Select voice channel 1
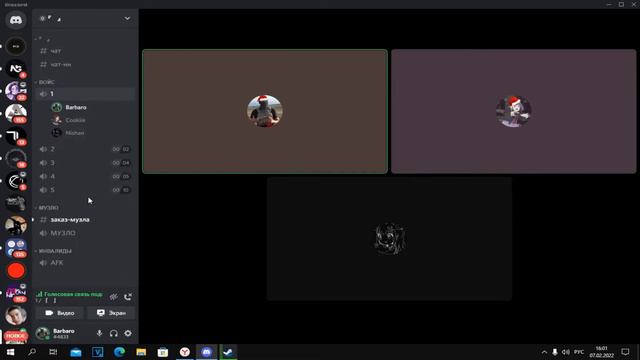Screen dimensions: 640x360 (x=85, y=94)
